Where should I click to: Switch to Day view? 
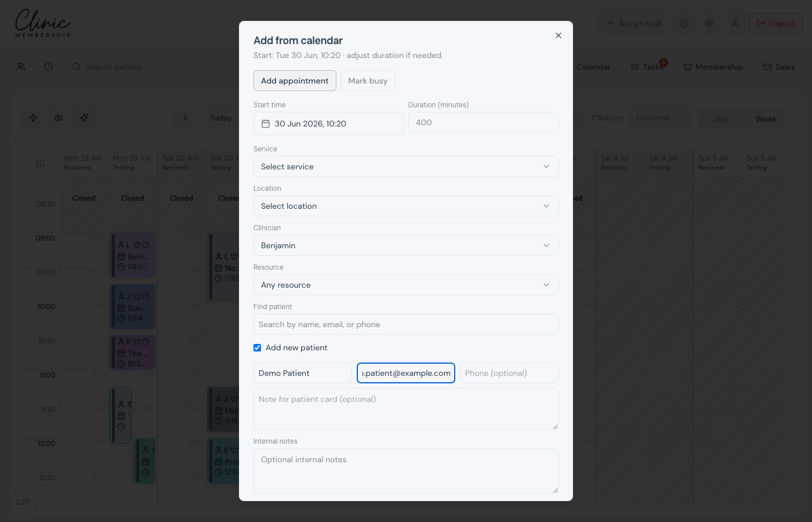722,119
